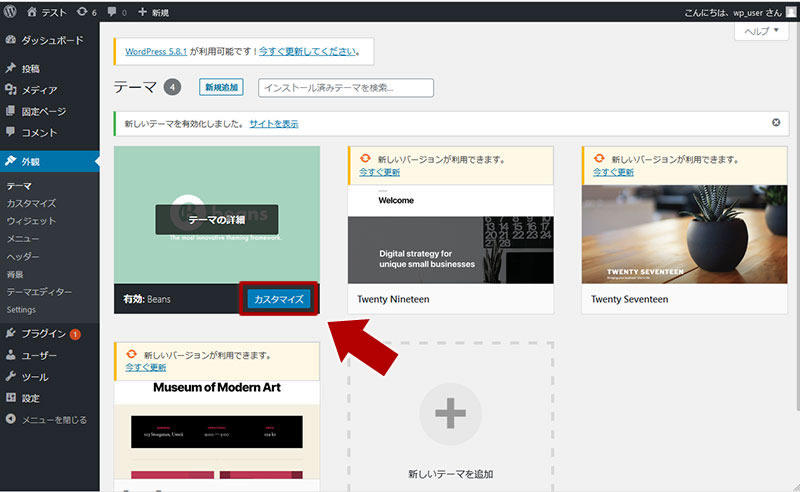
Task: Dismiss the theme activated notice
Action: [776, 122]
